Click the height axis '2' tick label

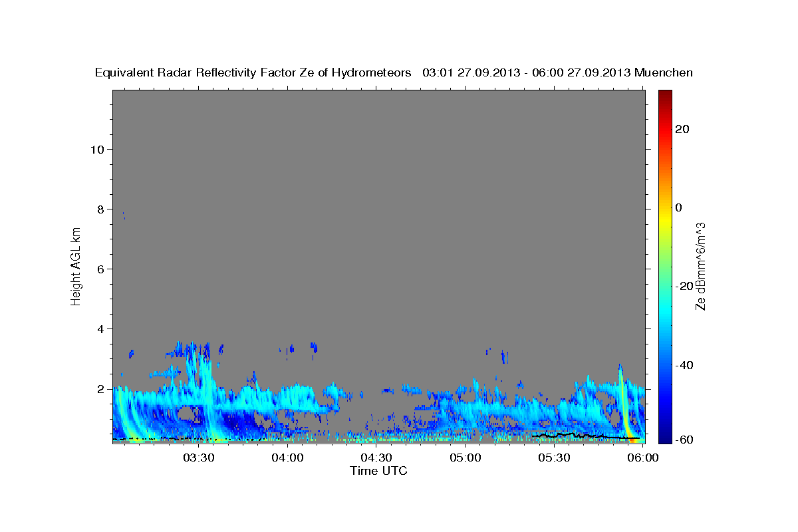[x=100, y=388]
